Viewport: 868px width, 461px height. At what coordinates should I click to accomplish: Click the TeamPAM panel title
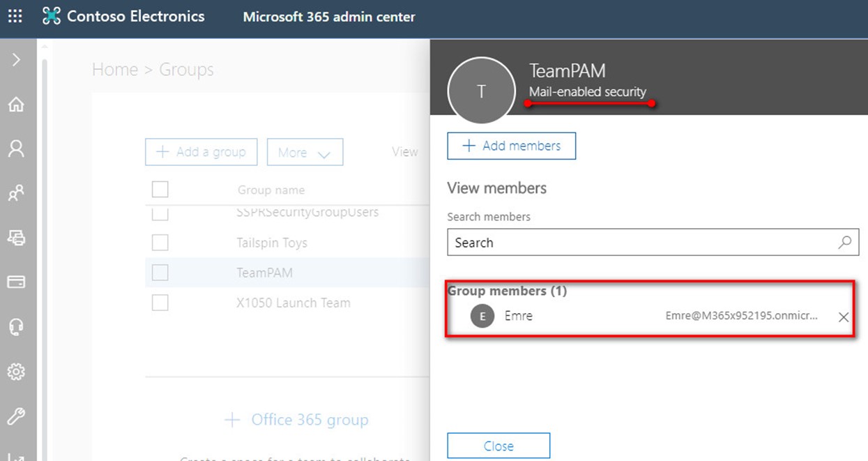click(x=568, y=70)
